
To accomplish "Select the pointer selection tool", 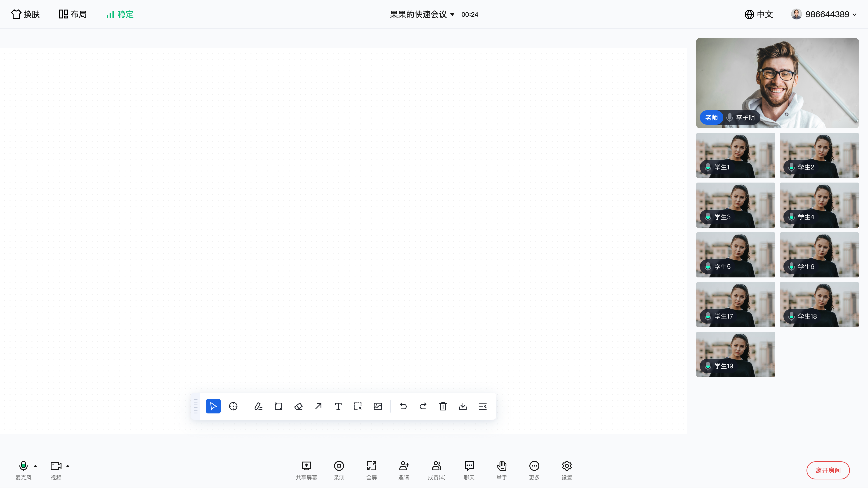I will click(x=213, y=406).
